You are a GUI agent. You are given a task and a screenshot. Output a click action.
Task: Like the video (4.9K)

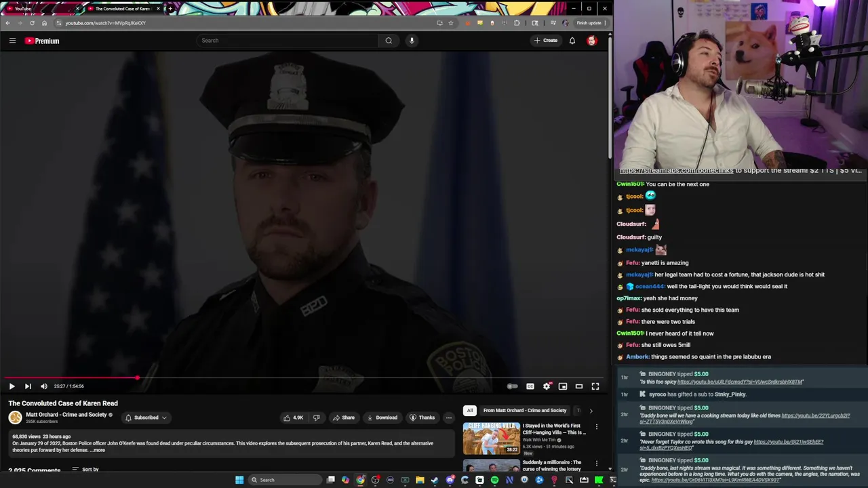(x=293, y=418)
